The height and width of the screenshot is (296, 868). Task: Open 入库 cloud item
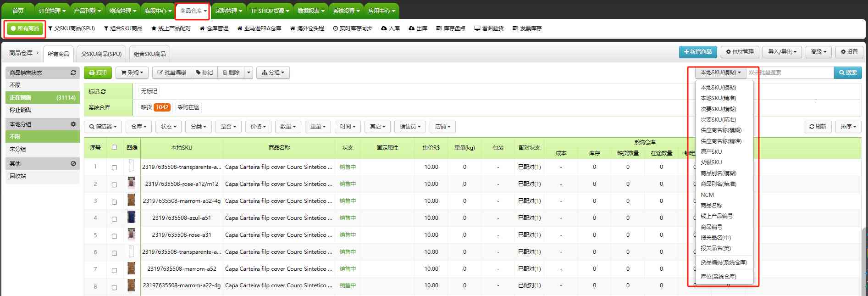point(391,28)
